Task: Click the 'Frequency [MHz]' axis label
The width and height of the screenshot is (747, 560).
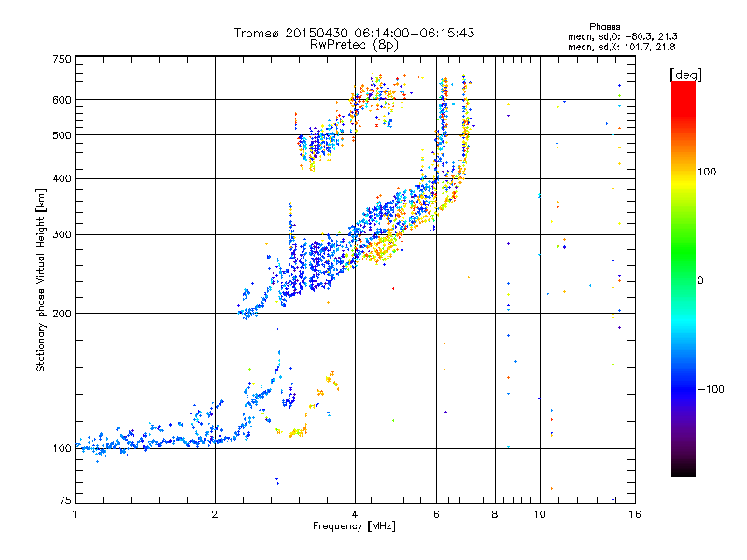Action: click(354, 526)
